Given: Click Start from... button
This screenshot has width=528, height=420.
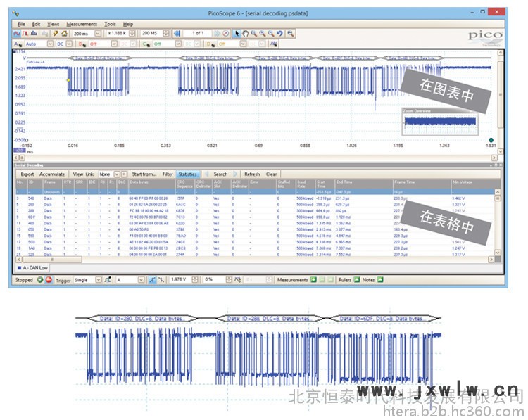Looking at the screenshot, I should pos(144,174).
